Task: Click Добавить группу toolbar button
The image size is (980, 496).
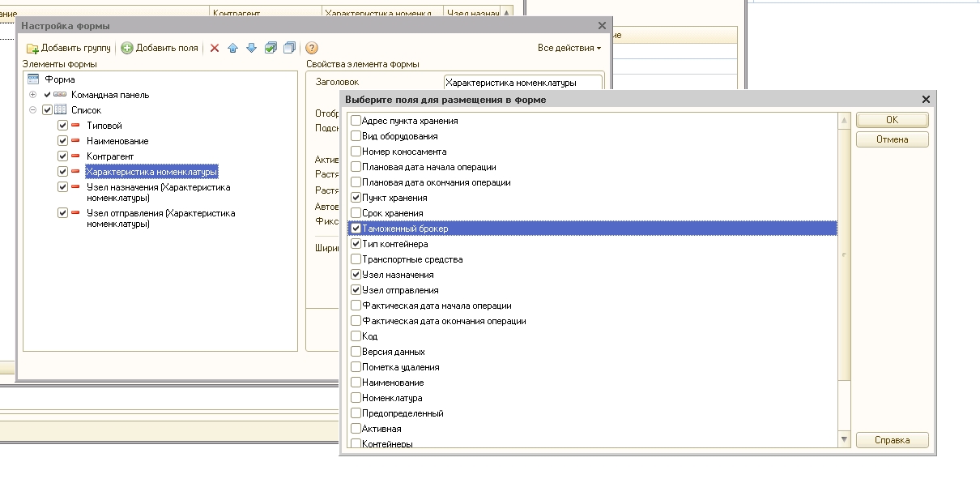Action: coord(69,49)
